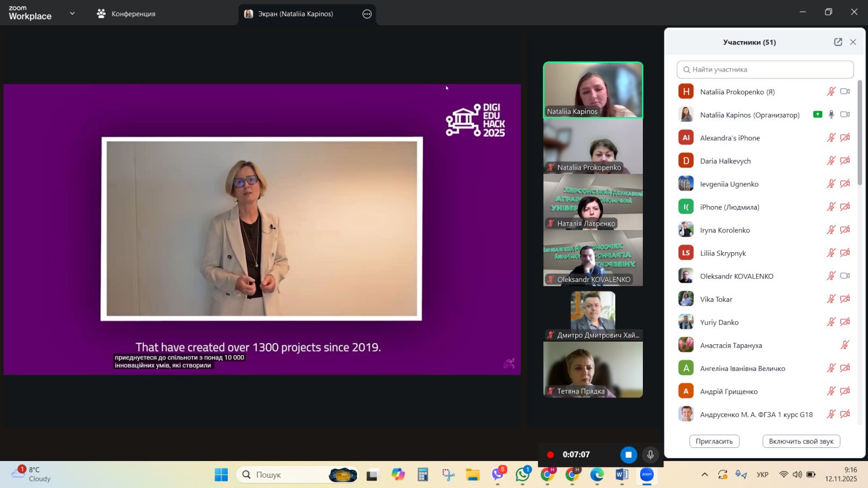Pop out the participants panel
The image size is (868, 488).
click(838, 42)
